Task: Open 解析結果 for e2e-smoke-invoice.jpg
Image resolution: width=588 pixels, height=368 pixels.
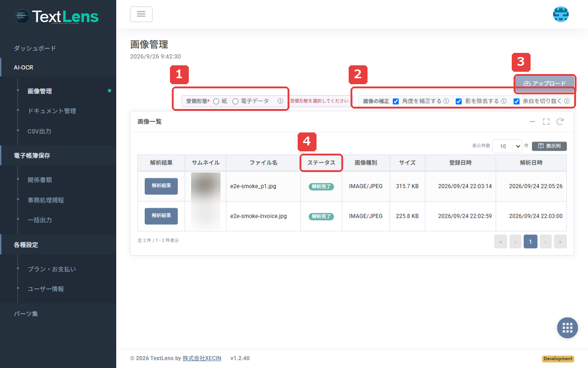Action: click(161, 216)
